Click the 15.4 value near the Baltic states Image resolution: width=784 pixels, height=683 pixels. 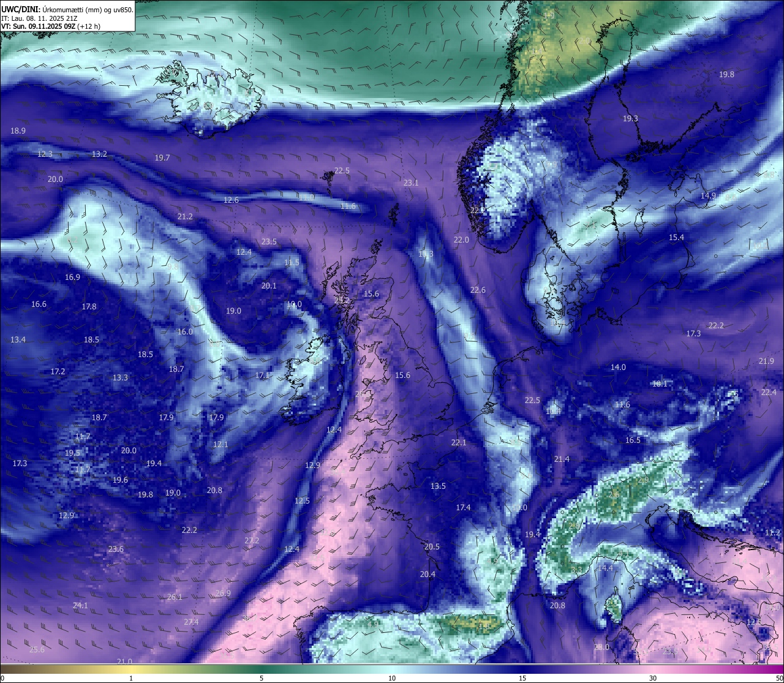coord(676,237)
